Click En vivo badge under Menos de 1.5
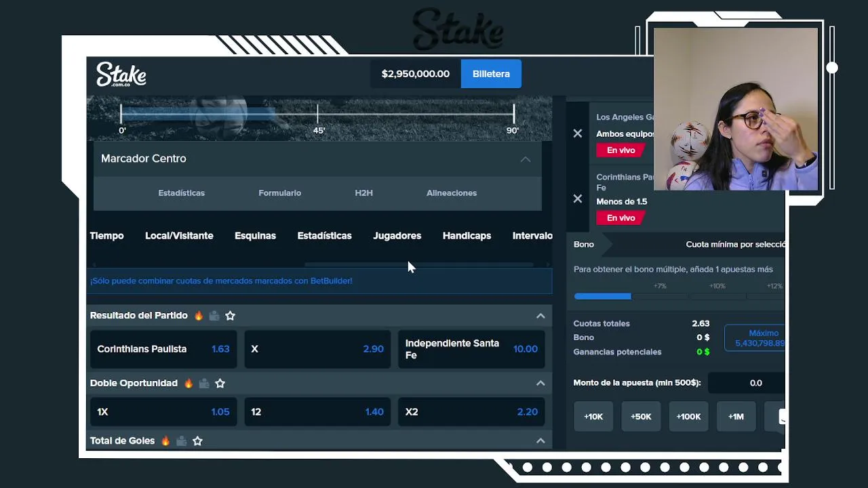868x488 pixels. pos(620,218)
